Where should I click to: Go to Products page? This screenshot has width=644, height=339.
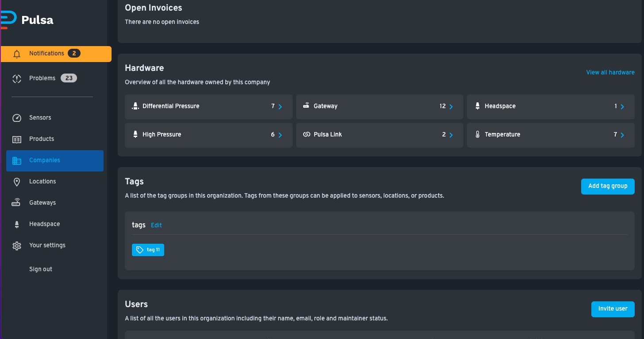[x=54, y=139]
